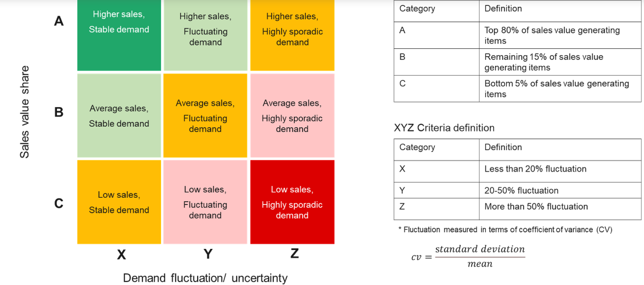Click the row label B on the matrix
This screenshot has height=285, width=644.
pyautogui.click(x=59, y=112)
